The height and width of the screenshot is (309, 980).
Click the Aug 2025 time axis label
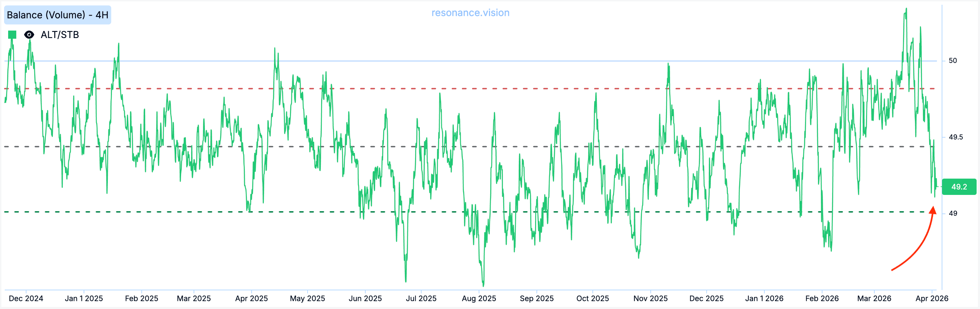478,298
